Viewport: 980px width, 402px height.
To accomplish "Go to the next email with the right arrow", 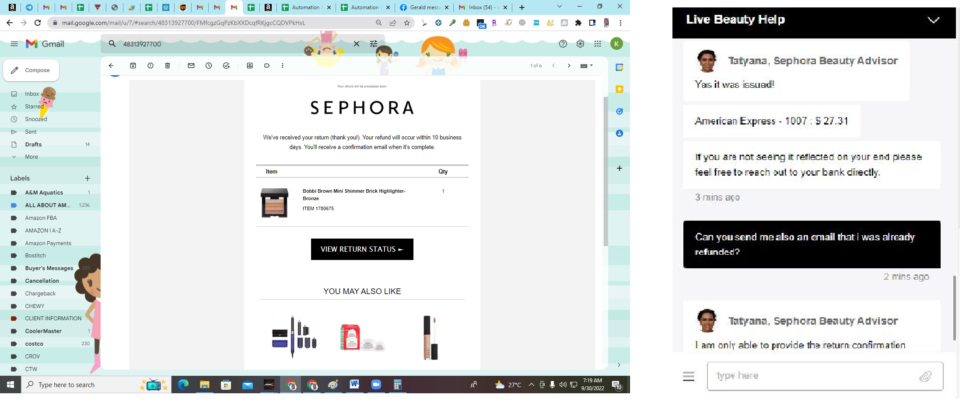I will tap(569, 66).
